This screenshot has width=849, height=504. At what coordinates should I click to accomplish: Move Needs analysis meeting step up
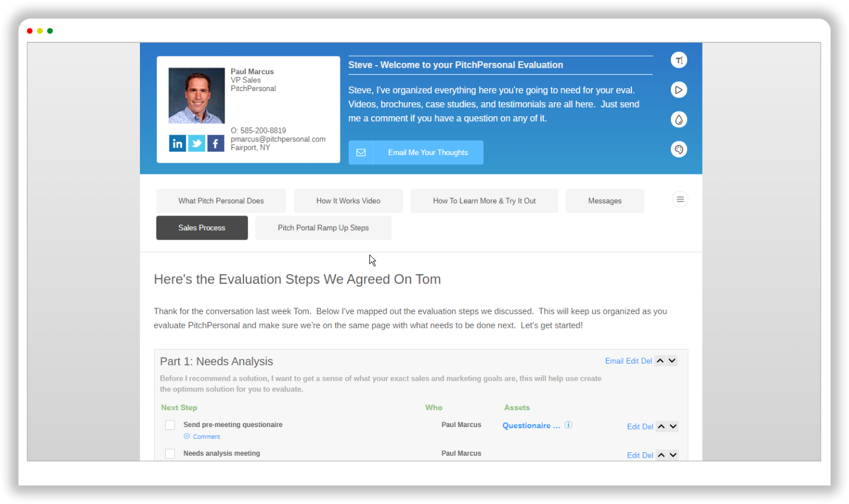(x=661, y=455)
